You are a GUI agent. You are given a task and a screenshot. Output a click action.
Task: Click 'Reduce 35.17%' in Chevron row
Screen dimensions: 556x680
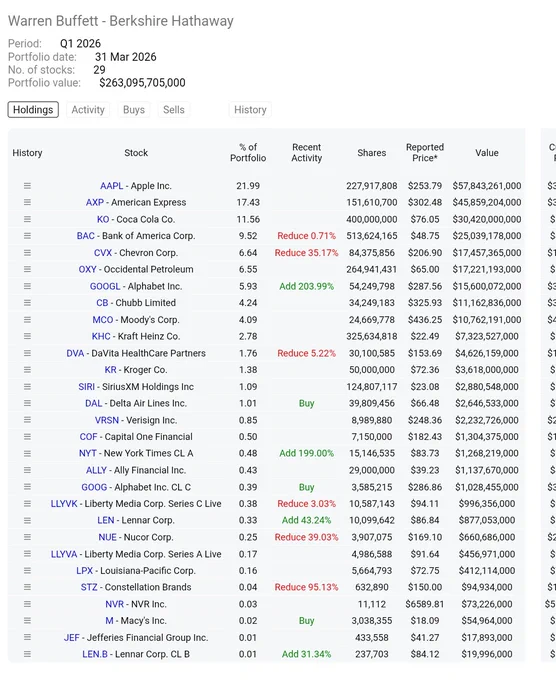click(x=306, y=252)
